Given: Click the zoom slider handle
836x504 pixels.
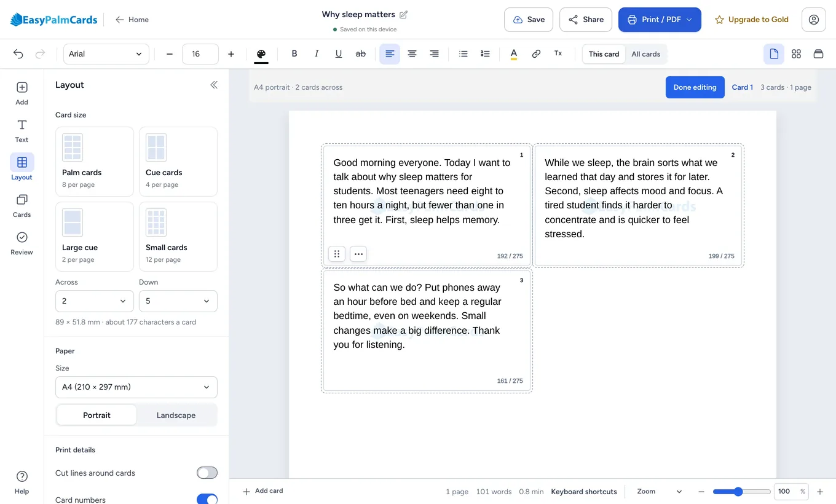Looking at the screenshot, I should pyautogui.click(x=738, y=492).
